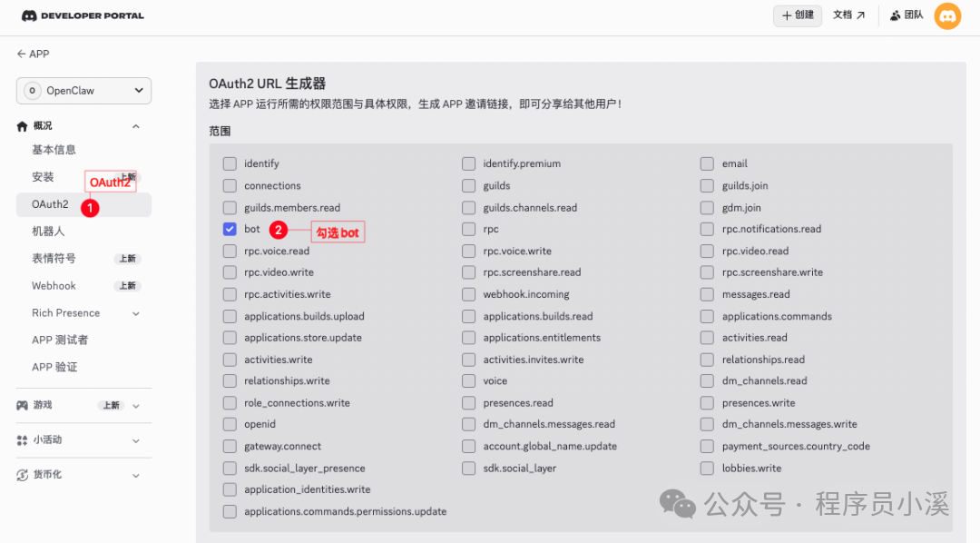
Task: Enable the connections scope
Action: [x=230, y=186]
